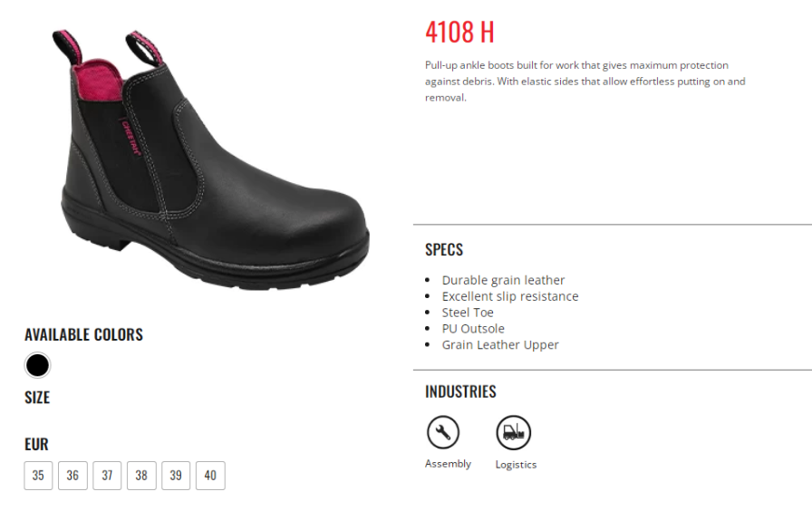
Task: Click the SPECS heading
Action: [x=444, y=249]
